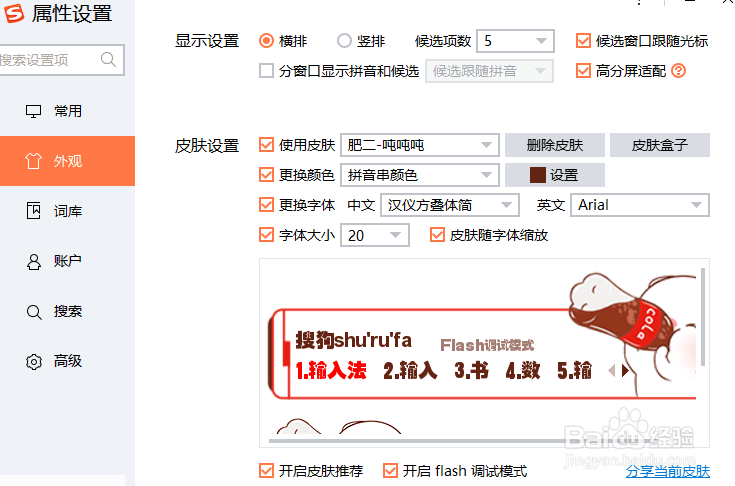This screenshot has width=735, height=486.
Task: Uncheck 使用皮肤 checkbox
Action: pos(266,145)
